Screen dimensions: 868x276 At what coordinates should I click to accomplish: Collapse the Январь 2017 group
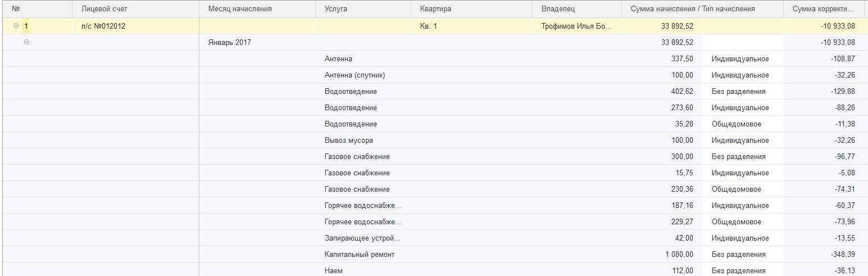click(27, 42)
